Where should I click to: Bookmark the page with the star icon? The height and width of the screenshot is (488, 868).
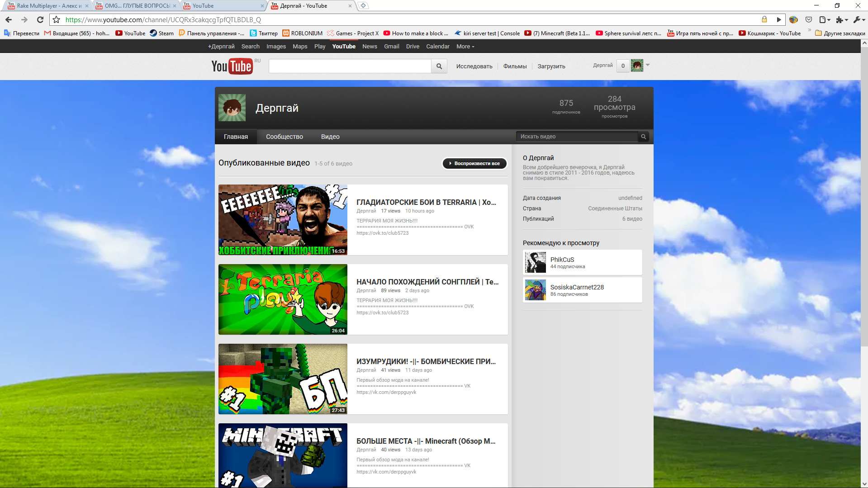click(56, 19)
